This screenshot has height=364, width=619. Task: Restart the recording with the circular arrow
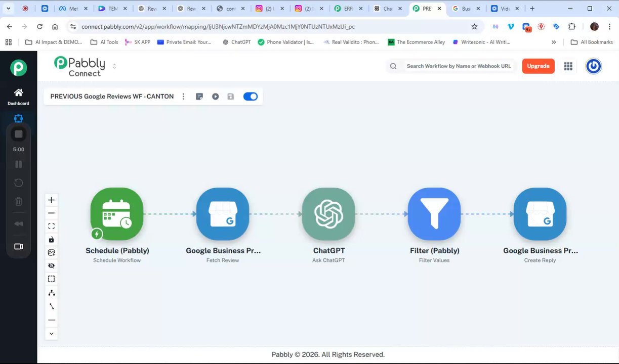(19, 183)
